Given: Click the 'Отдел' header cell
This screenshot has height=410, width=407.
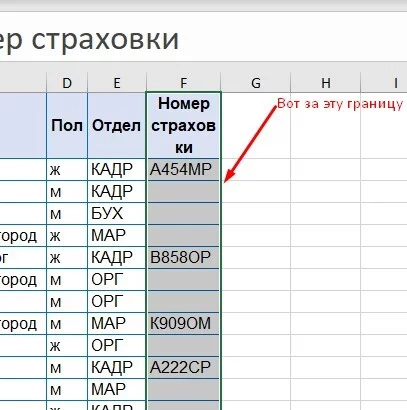Looking at the screenshot, I should [x=117, y=126].
